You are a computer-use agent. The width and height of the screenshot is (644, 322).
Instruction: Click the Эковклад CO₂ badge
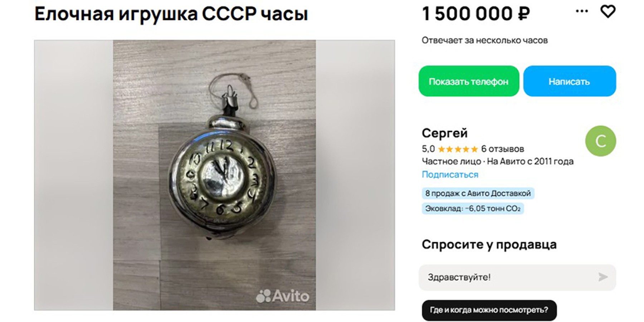coord(473,209)
